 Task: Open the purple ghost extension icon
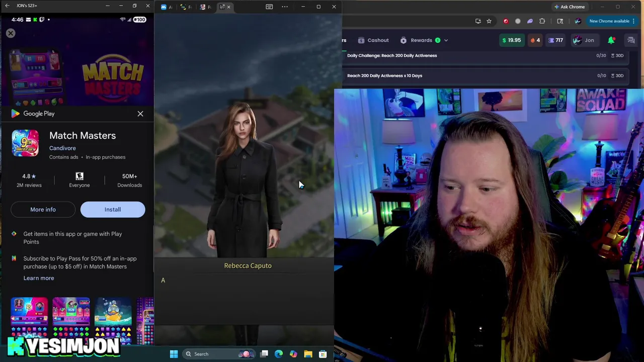(x=530, y=21)
